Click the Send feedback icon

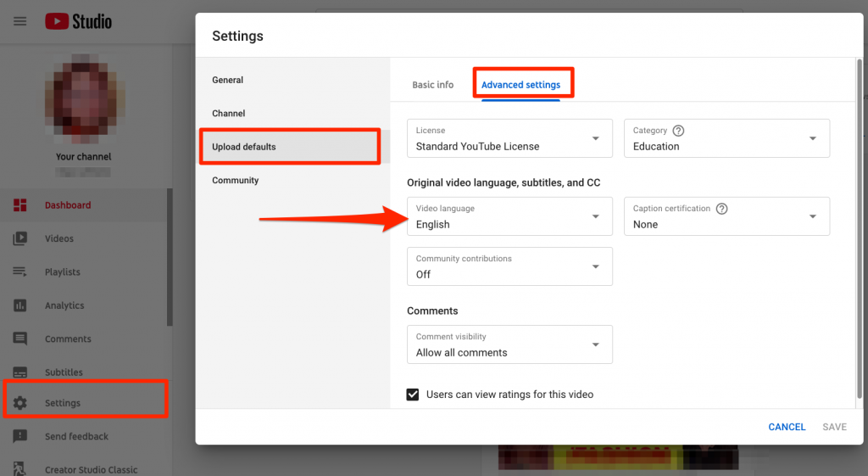(x=20, y=436)
